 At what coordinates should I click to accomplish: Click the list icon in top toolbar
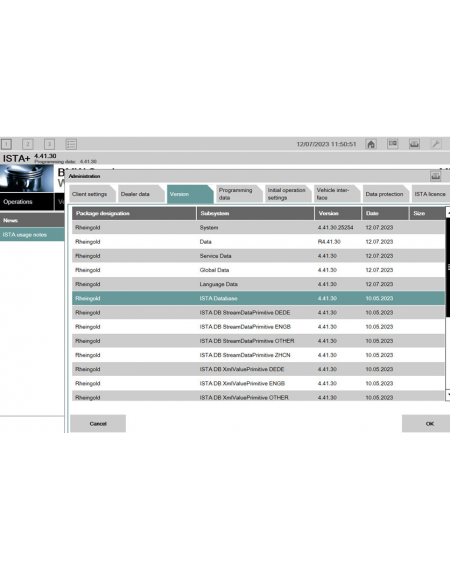(71, 144)
